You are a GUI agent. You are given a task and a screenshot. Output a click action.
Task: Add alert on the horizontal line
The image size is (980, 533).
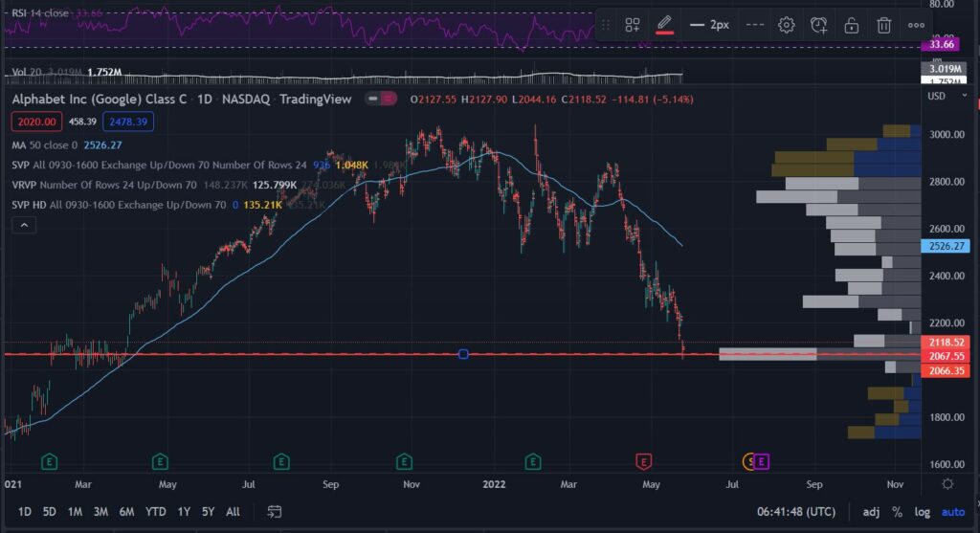819,25
